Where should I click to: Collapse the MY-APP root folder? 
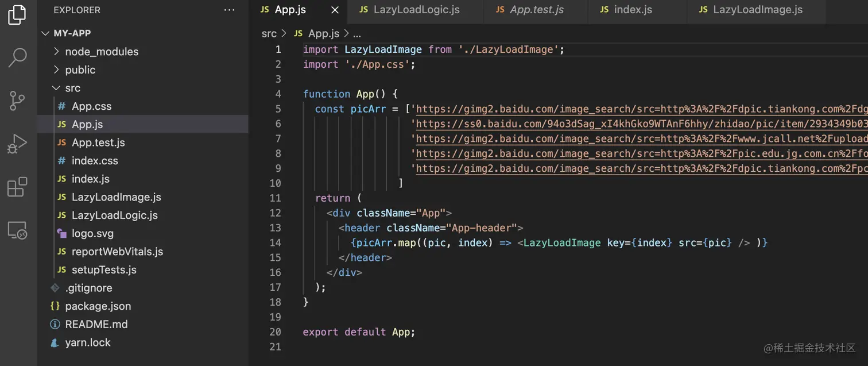point(46,33)
